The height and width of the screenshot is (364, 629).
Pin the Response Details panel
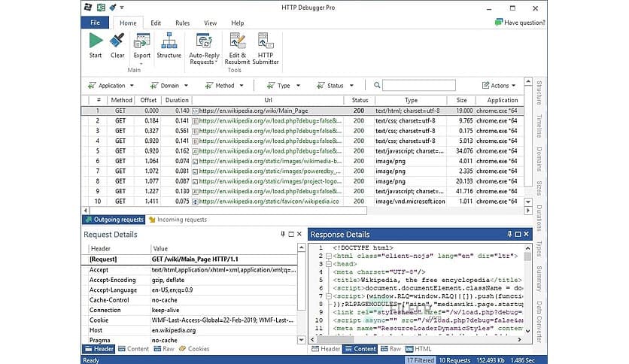tap(509, 235)
